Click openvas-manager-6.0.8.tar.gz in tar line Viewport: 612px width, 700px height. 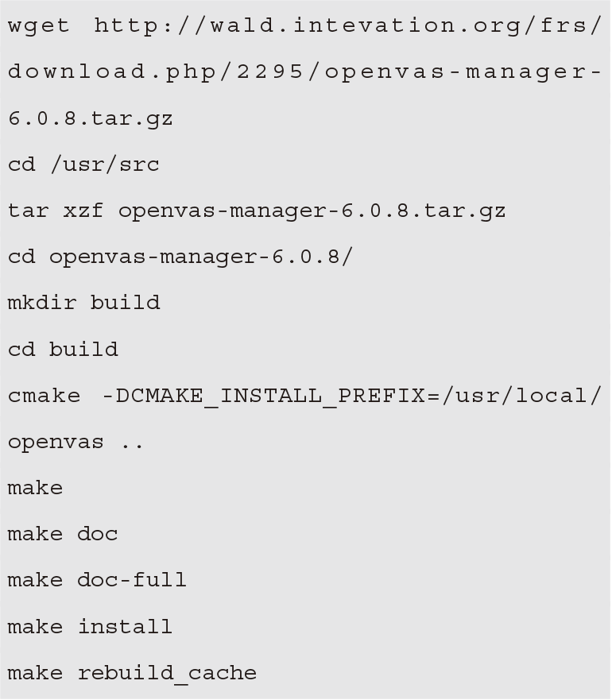pos(312,211)
